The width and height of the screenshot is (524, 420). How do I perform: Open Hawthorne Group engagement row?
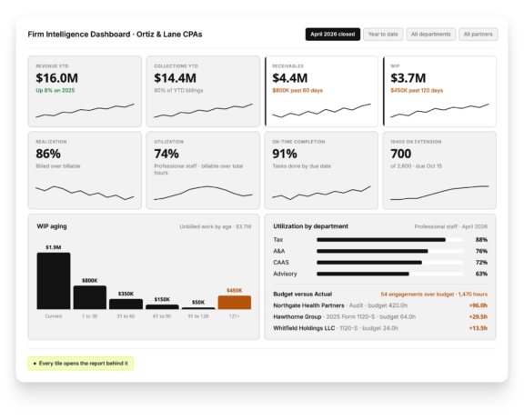(380, 317)
